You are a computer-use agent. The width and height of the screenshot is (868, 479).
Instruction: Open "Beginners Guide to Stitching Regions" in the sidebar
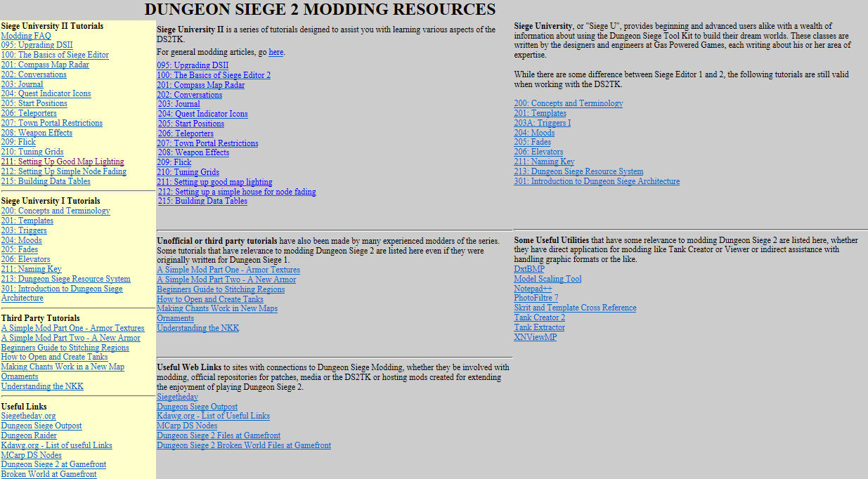65,348
